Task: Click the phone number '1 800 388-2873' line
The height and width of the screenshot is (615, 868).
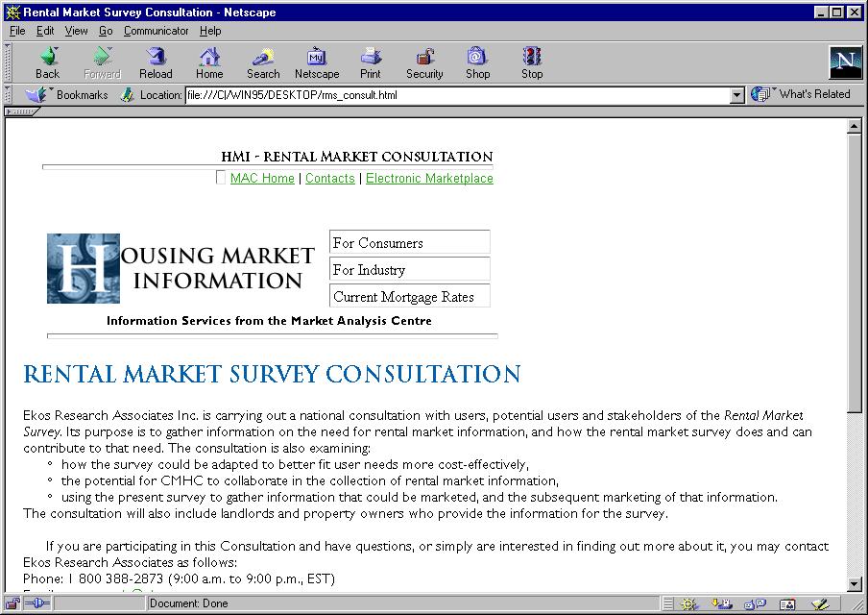Action: tap(180, 579)
